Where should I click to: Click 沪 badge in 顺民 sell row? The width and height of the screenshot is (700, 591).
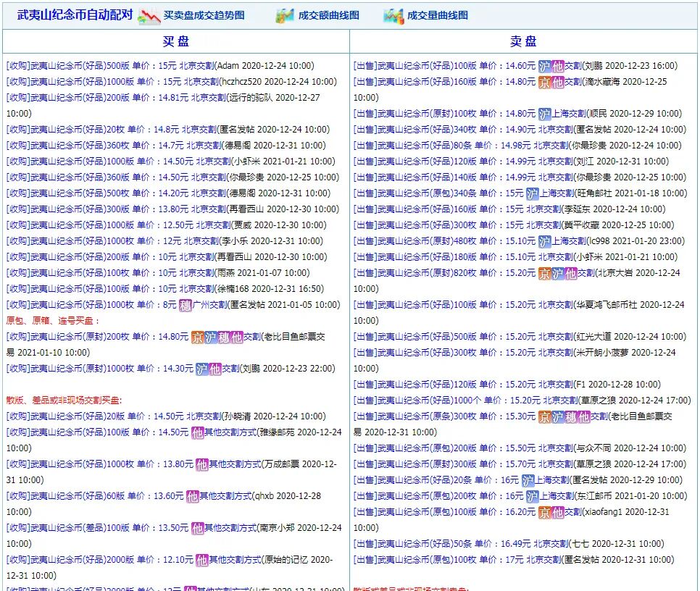[545, 114]
